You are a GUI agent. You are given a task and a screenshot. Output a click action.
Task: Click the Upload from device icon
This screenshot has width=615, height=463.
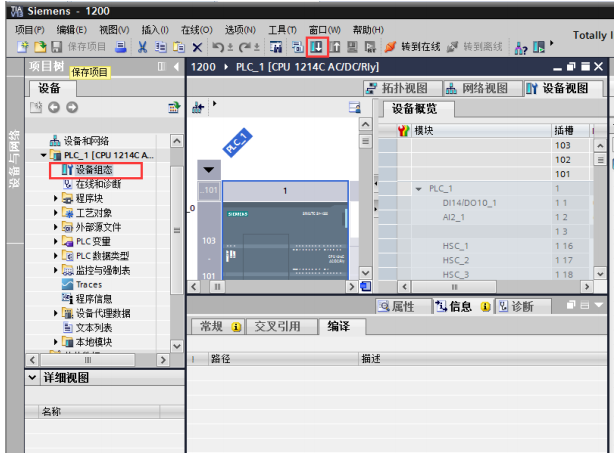tap(335, 47)
